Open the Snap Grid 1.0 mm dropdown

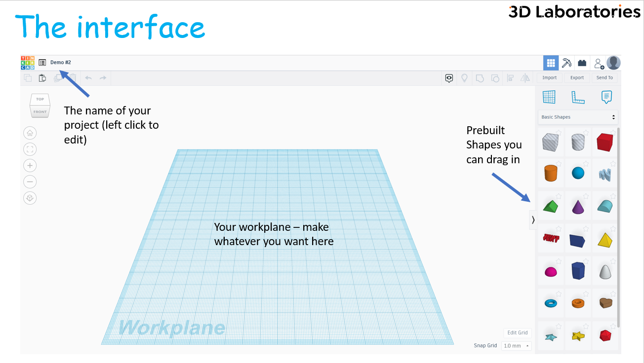click(x=517, y=346)
